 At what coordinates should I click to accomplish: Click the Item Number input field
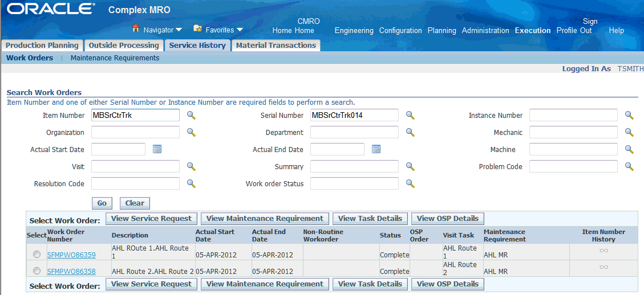point(136,115)
